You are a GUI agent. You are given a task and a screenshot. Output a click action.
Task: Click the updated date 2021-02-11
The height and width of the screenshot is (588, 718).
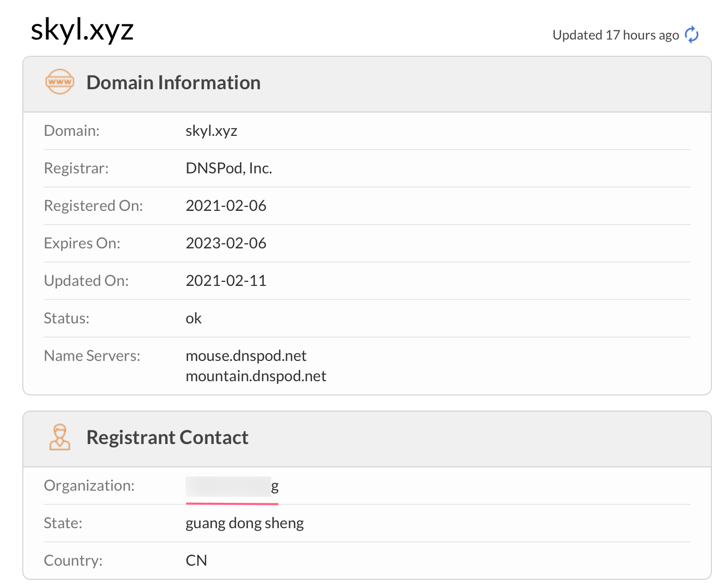point(226,281)
